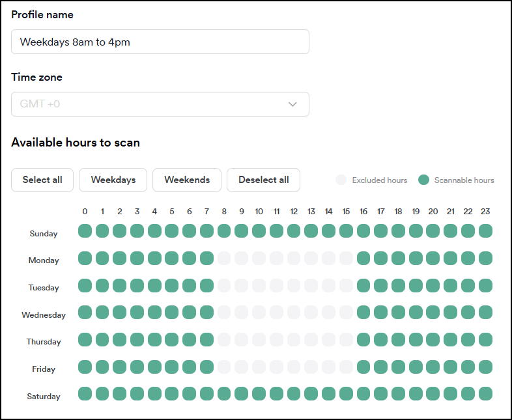
Task: Enable Tuesday hour 10 excluded cell
Action: point(259,286)
